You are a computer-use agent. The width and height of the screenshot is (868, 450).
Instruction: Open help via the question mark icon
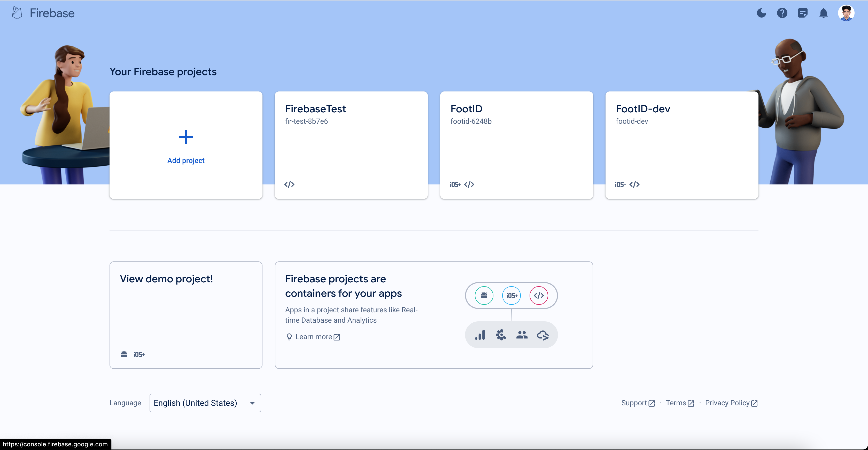[782, 13]
